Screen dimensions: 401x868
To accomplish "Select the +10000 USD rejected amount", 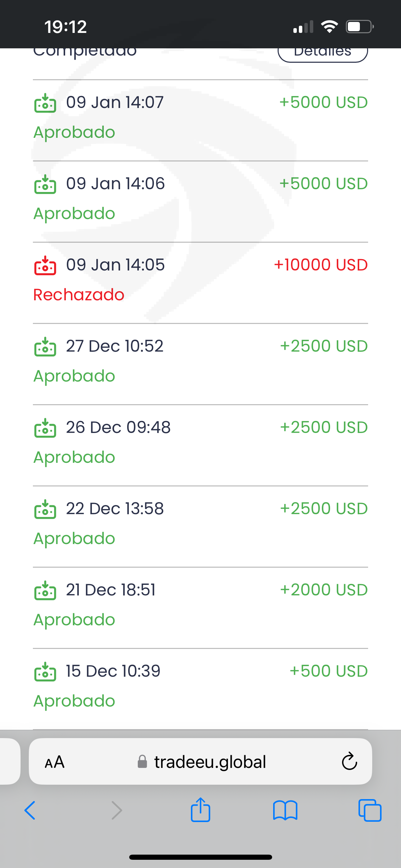I will point(321,265).
